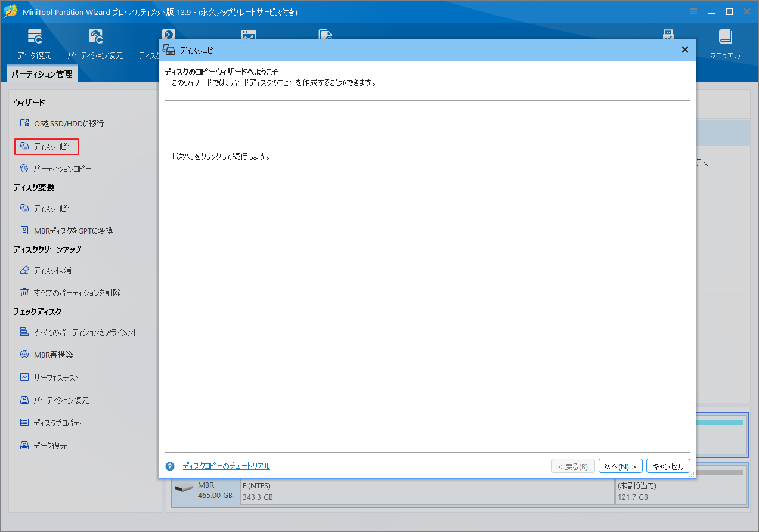Image resolution: width=759 pixels, height=532 pixels.
Task: Click すべてのパーティションを削除
Action: click(70, 293)
